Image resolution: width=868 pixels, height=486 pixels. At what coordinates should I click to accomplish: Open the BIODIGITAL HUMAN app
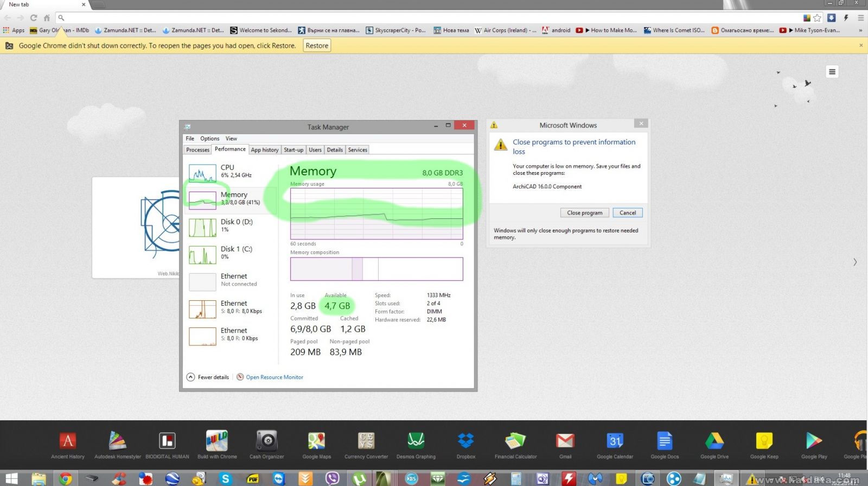click(167, 441)
